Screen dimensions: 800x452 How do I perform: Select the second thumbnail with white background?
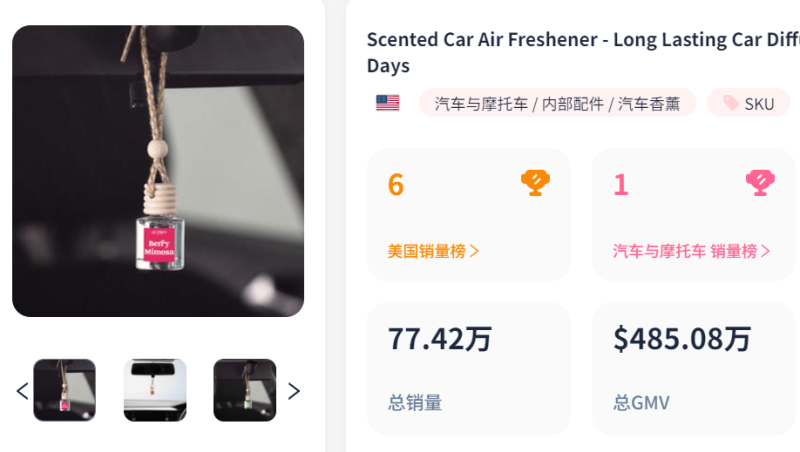click(155, 390)
